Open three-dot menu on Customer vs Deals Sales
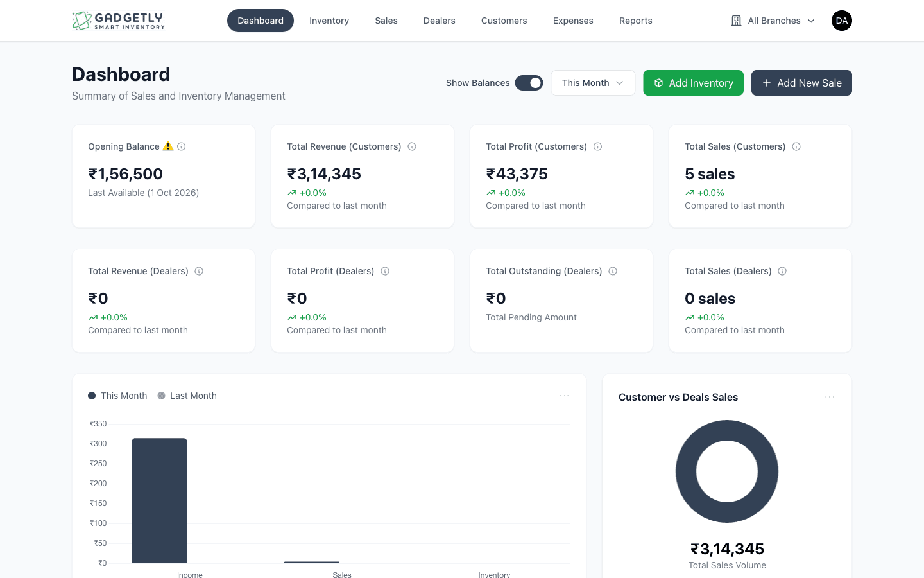This screenshot has height=578, width=924. (x=830, y=397)
